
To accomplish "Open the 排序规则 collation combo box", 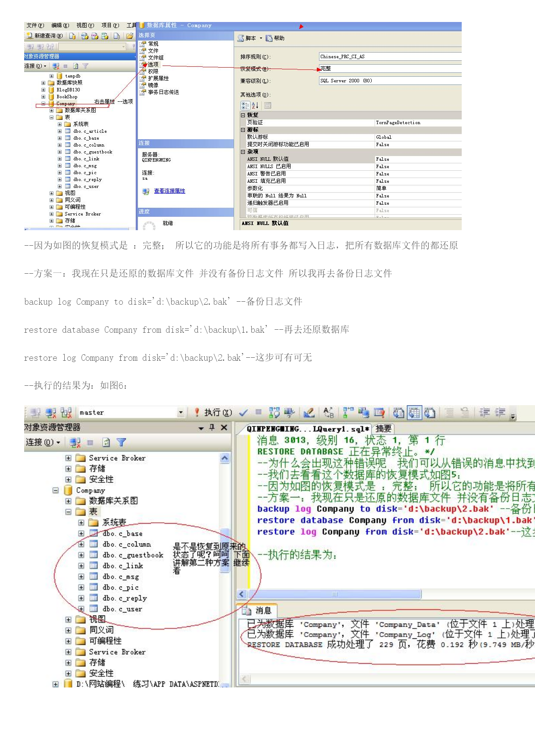I will click(x=390, y=56).
